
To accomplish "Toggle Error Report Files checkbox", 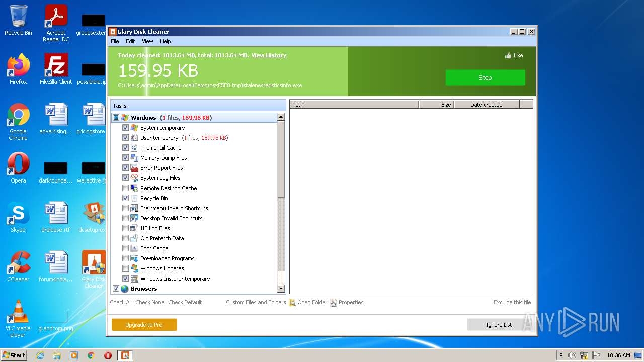I will click(x=125, y=168).
